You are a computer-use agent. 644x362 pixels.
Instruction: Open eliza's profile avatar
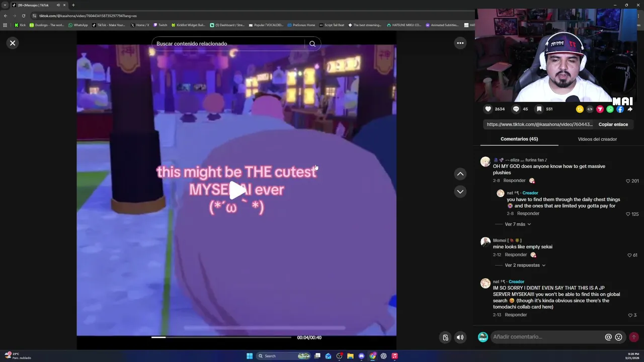tap(485, 161)
